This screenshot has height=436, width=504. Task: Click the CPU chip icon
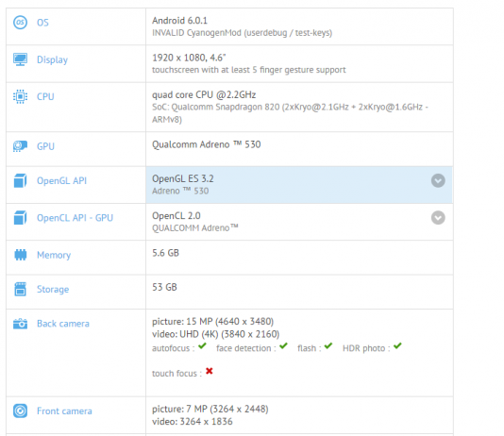tap(20, 96)
